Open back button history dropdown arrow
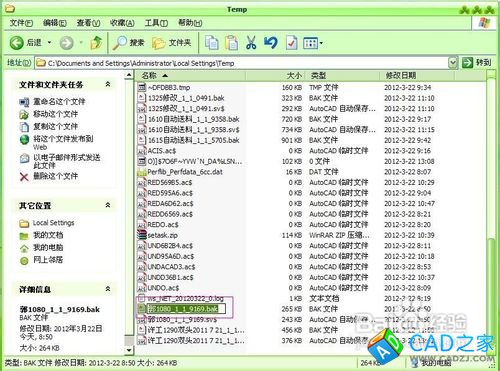The height and width of the screenshot is (371, 500). point(49,43)
